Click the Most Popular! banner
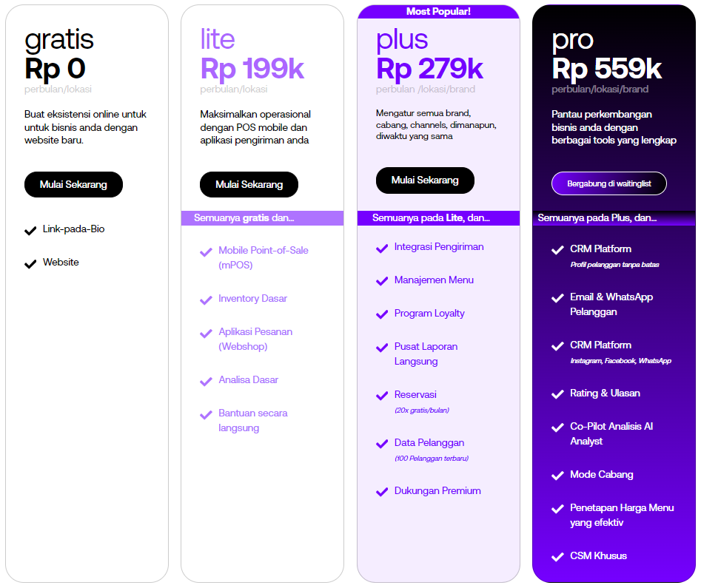The width and height of the screenshot is (701, 588). pyautogui.click(x=438, y=12)
